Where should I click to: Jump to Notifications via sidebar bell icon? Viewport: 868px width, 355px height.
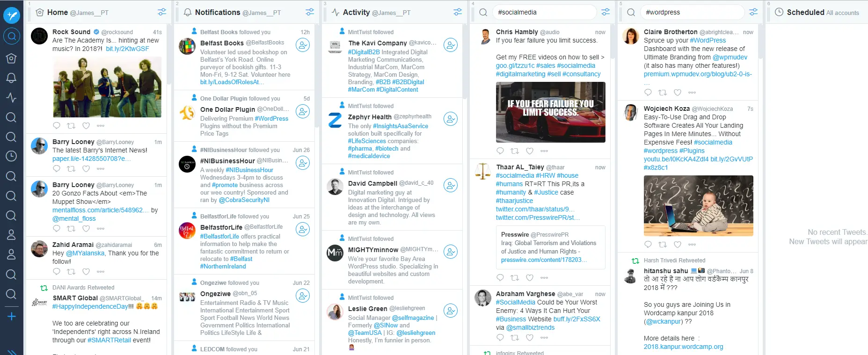pyautogui.click(x=11, y=78)
